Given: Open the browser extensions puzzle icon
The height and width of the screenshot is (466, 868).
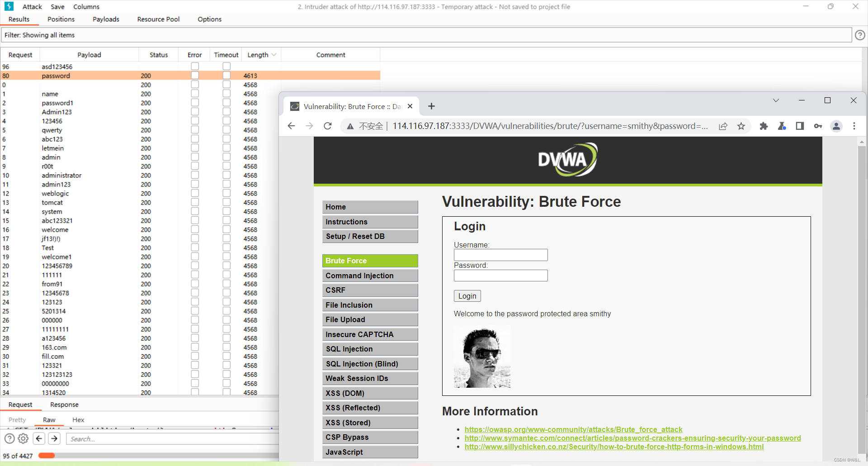Looking at the screenshot, I should [764, 126].
